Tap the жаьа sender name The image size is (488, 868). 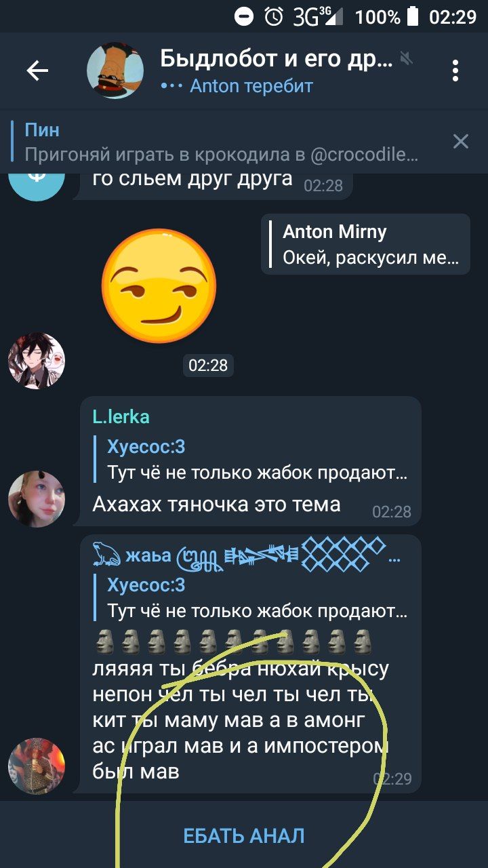[148, 556]
